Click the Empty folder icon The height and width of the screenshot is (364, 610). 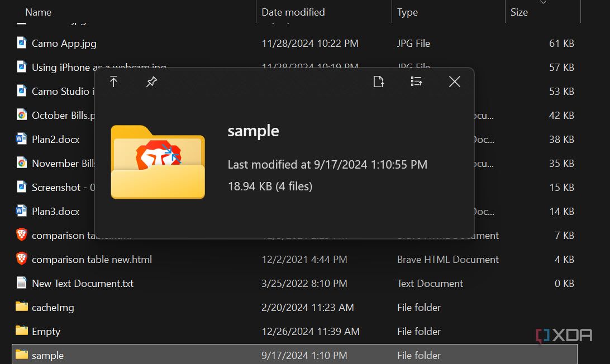coord(22,331)
